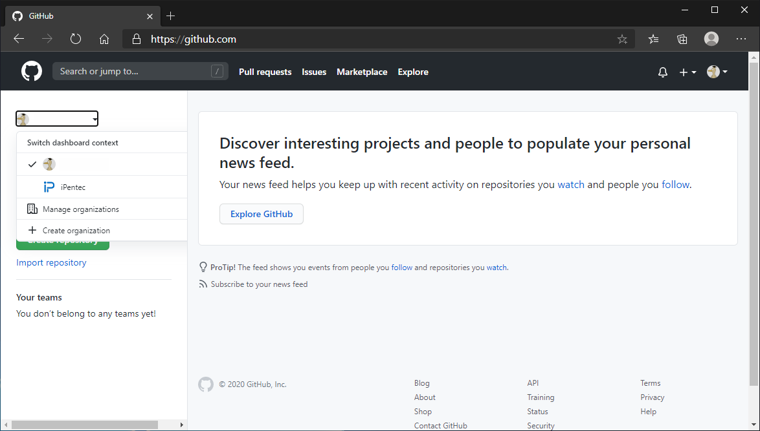Screen dimensions: 760x431
Task: Select the checked personal account context
Action: pyautogui.click(x=102, y=164)
